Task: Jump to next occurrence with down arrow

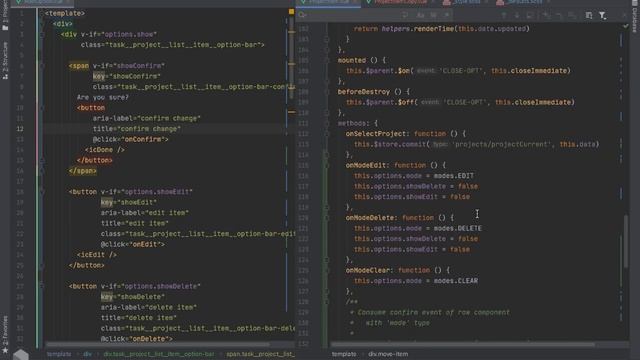Action: 517,15
